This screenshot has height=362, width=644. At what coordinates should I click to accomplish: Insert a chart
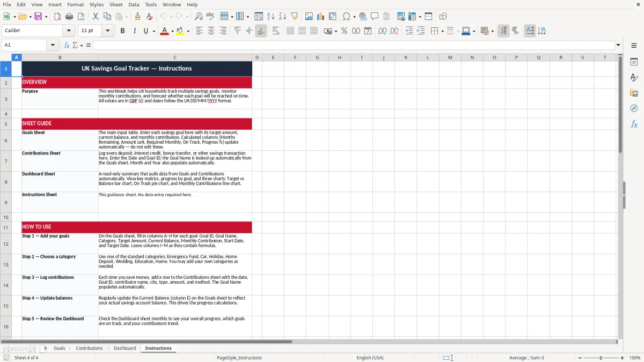click(321, 17)
